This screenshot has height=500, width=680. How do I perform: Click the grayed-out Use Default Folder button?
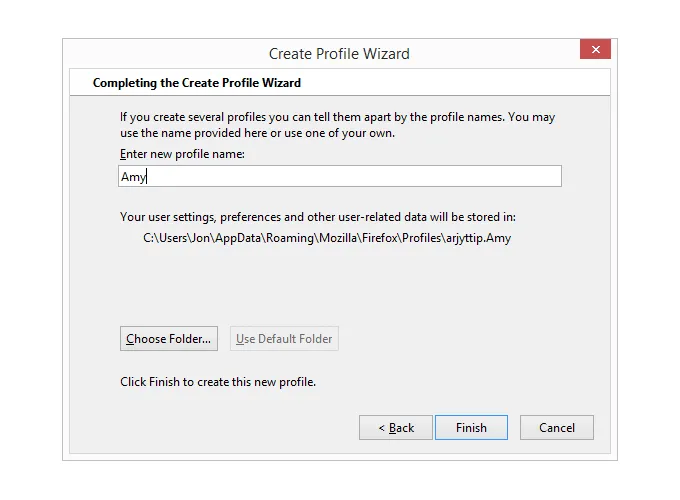point(284,339)
